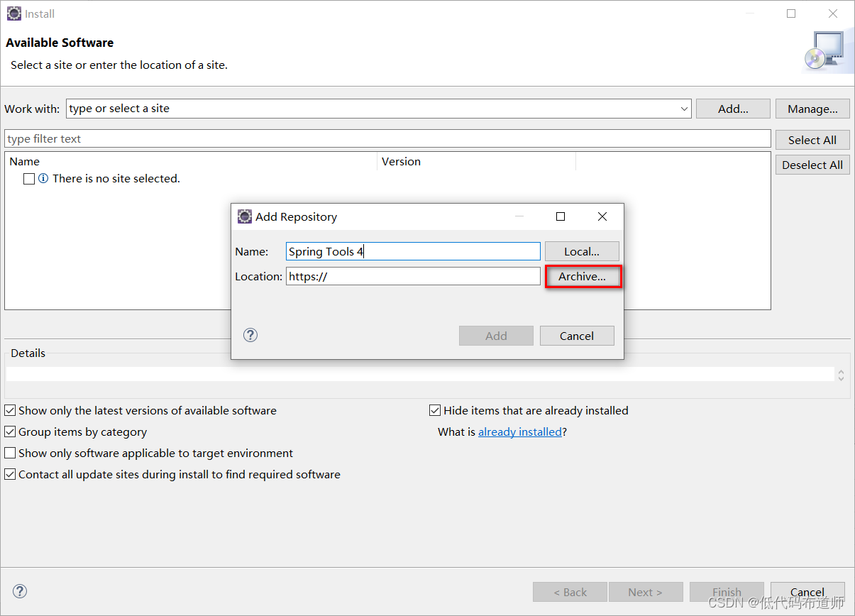
Task: Click the info icon next to no site selected
Action: [43, 179]
